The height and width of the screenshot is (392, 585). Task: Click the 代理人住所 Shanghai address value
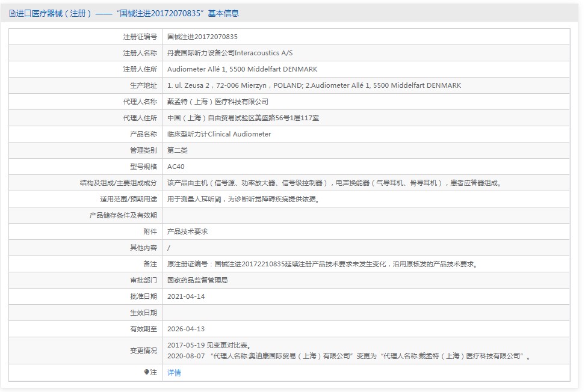pos(243,118)
